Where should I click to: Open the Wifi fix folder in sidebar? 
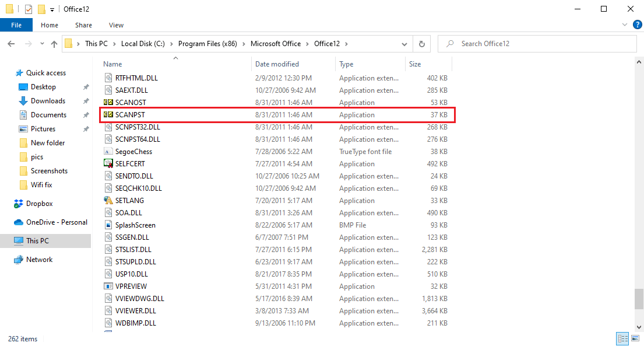(41, 185)
